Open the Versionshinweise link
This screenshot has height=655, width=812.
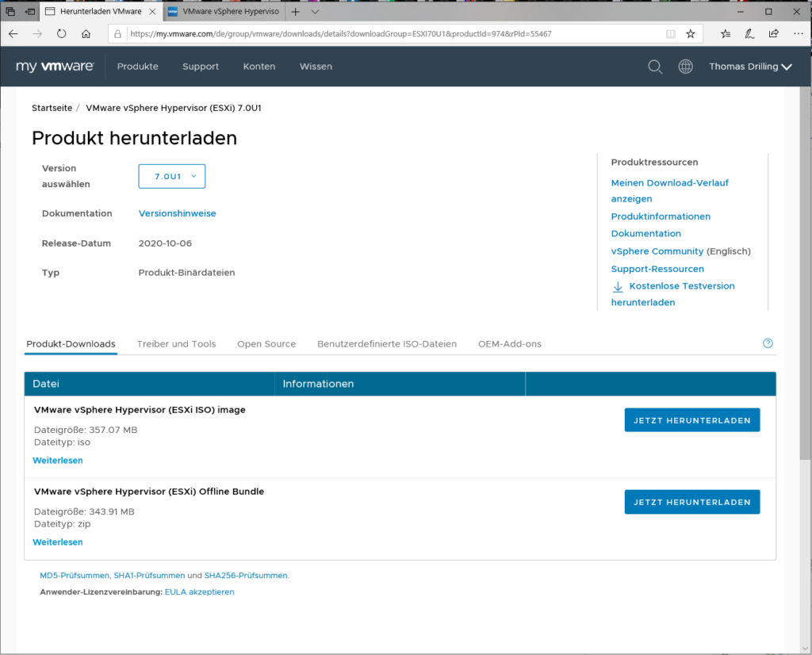[177, 213]
